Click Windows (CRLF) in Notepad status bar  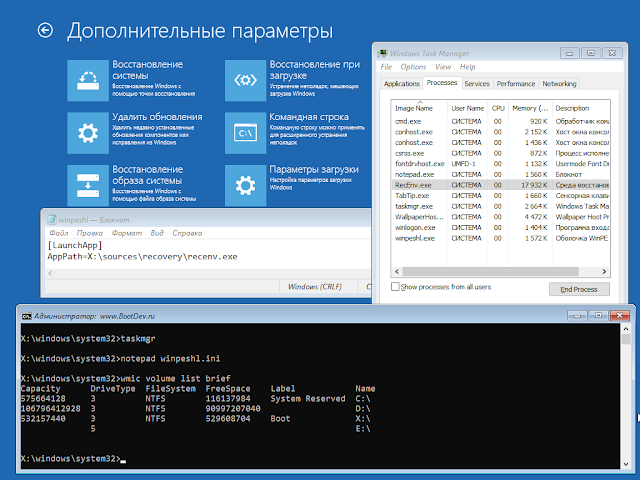[x=314, y=287]
